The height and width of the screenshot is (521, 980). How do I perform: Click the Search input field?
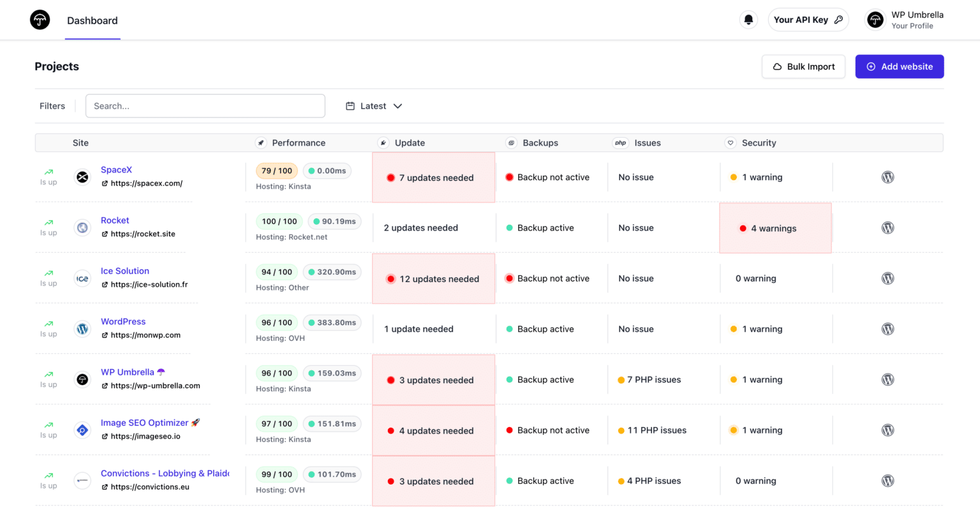(205, 106)
